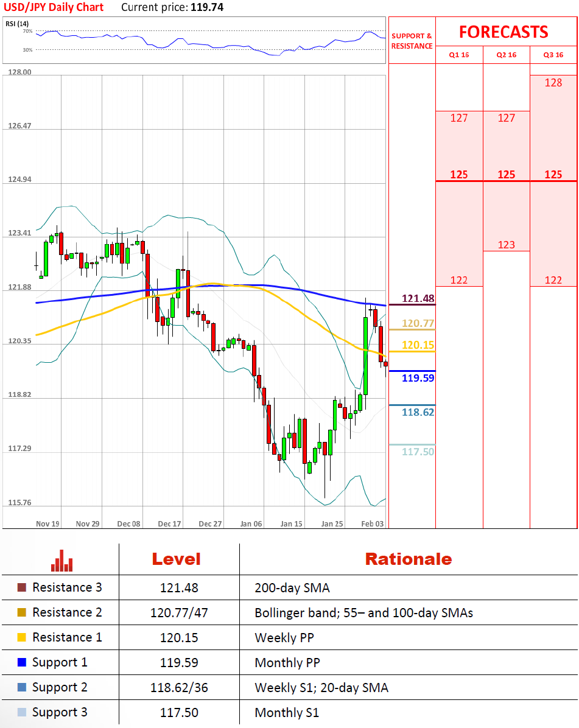Image resolution: width=579 pixels, height=728 pixels.
Task: Click the 117.50 cell in Level column
Action: point(179,713)
